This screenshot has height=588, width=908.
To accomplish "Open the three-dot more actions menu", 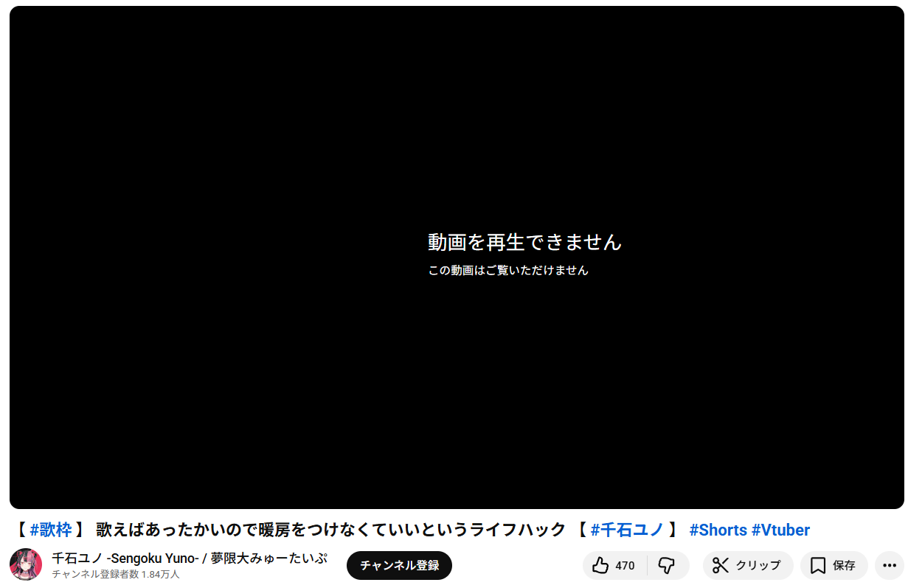I will coord(890,566).
